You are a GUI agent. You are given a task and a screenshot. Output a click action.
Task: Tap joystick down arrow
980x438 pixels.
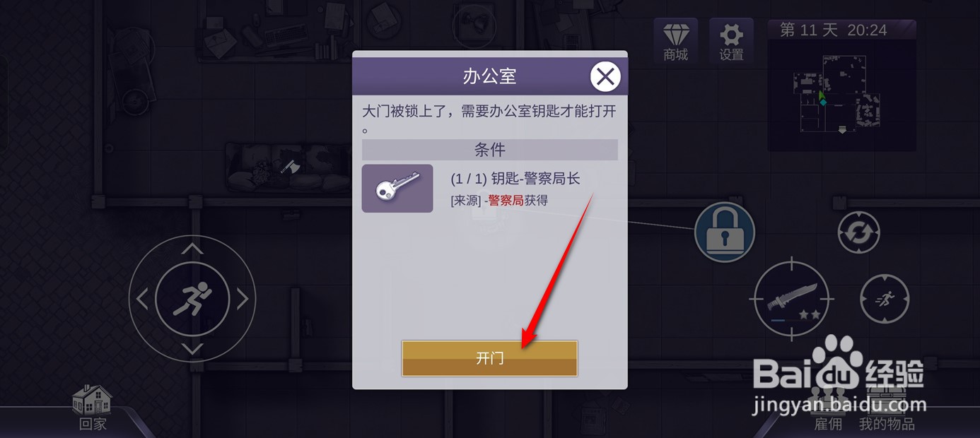click(x=192, y=349)
